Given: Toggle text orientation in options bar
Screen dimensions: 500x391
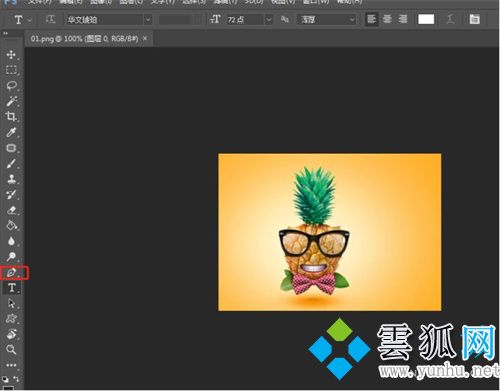Looking at the screenshot, I should click(x=50, y=20).
